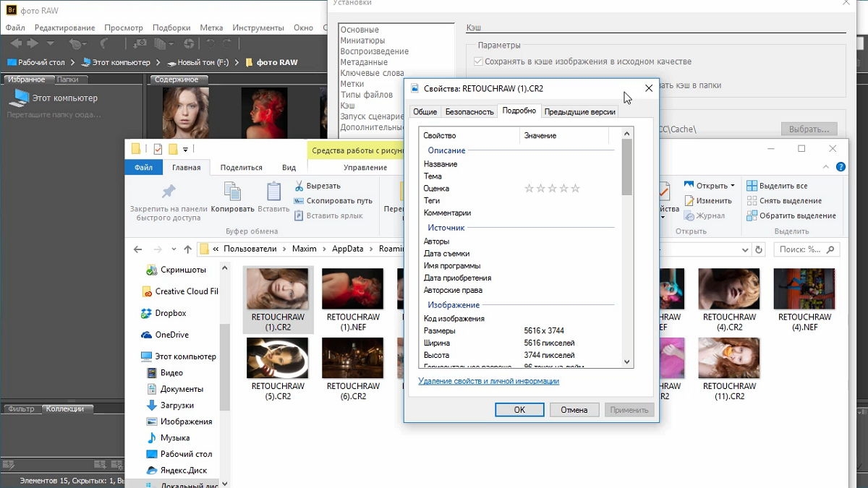Click the Bridge refine aperture icon
The image size is (868, 488).
[188, 44]
